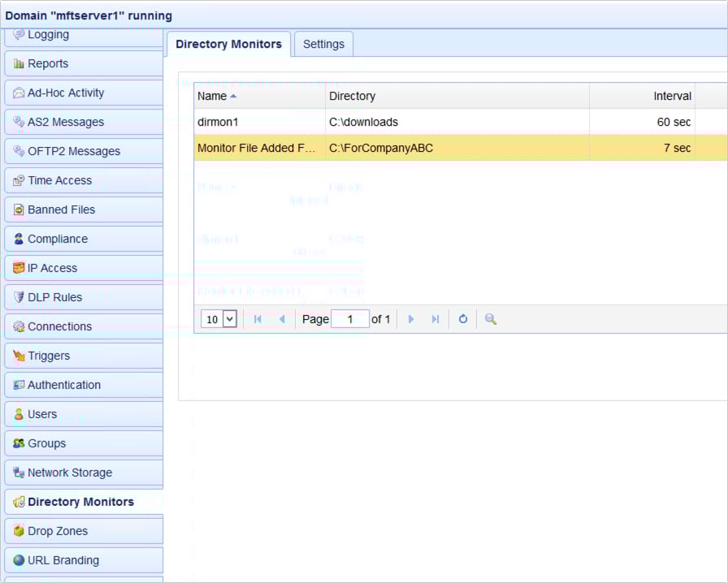This screenshot has height=583, width=728.
Task: Open the Reports section
Action: click(47, 63)
